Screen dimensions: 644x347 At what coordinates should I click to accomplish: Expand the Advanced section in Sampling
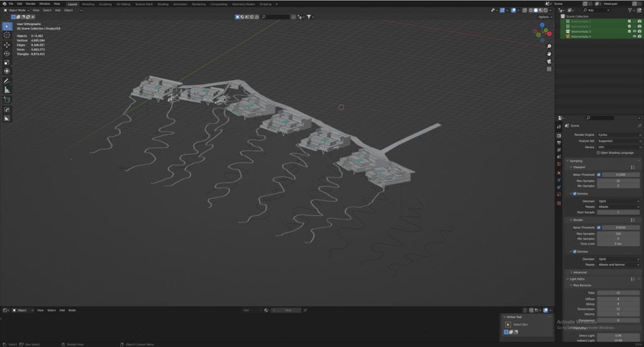(579, 272)
